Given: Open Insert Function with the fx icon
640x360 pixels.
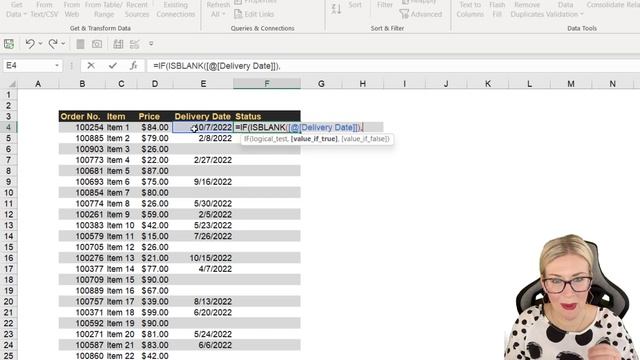Looking at the screenshot, I should click(x=133, y=65).
